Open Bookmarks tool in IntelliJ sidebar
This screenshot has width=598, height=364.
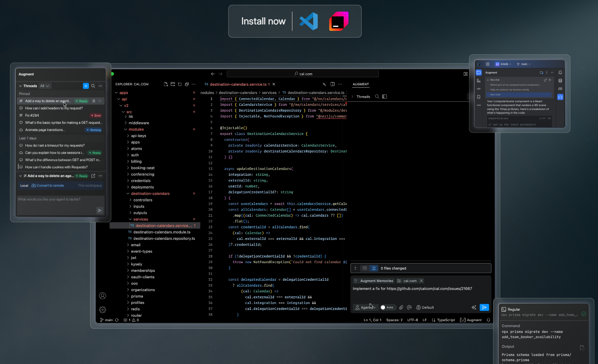coord(478,97)
